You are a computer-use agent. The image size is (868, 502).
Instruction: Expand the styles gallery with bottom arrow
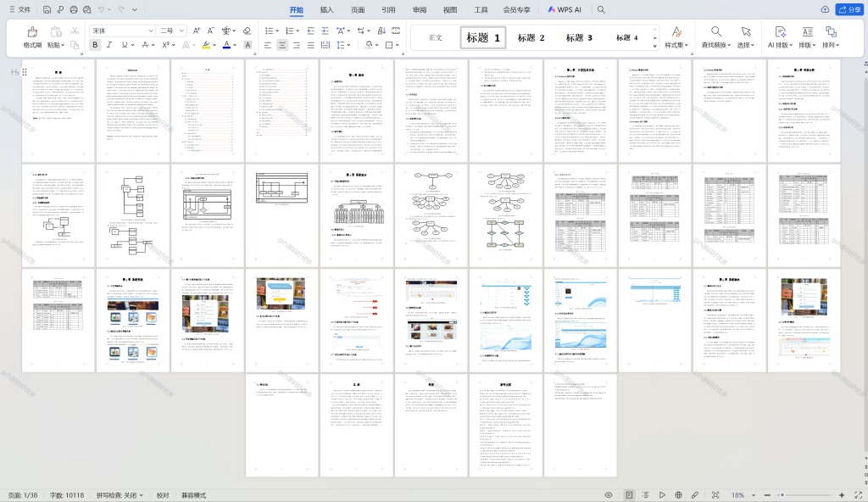(x=655, y=46)
